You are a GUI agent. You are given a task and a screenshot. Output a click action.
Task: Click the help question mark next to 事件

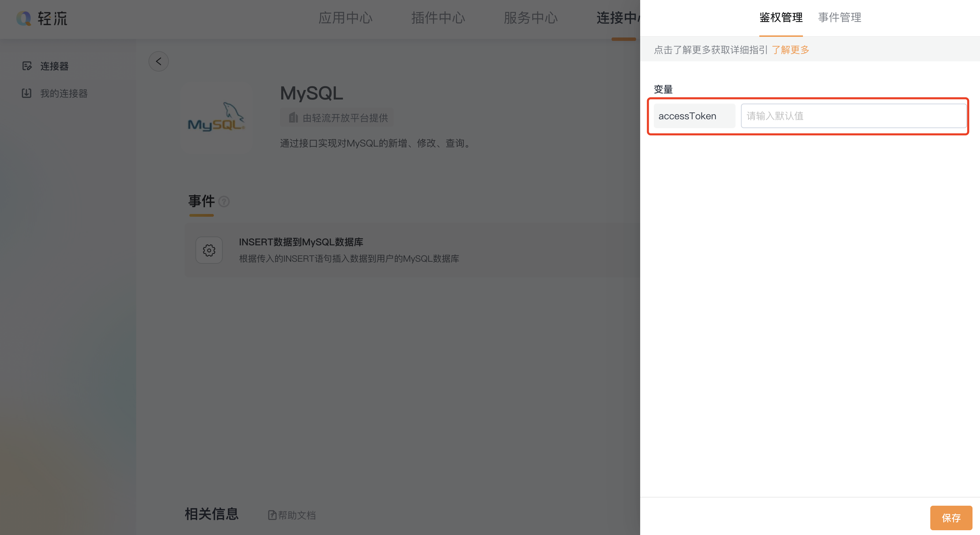[x=224, y=201]
